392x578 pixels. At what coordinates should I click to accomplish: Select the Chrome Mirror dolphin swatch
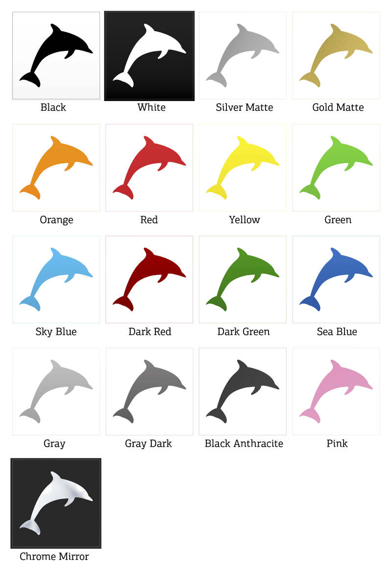pyautogui.click(x=56, y=503)
